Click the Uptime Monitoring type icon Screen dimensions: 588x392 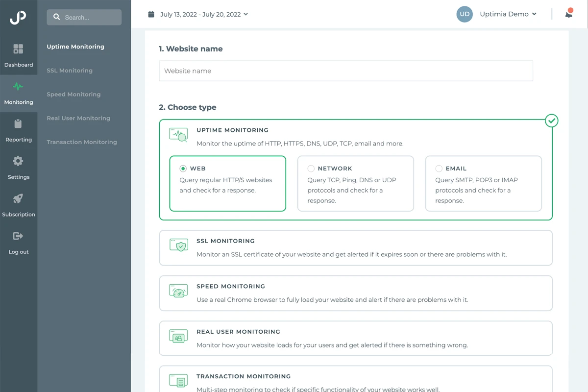click(x=178, y=135)
